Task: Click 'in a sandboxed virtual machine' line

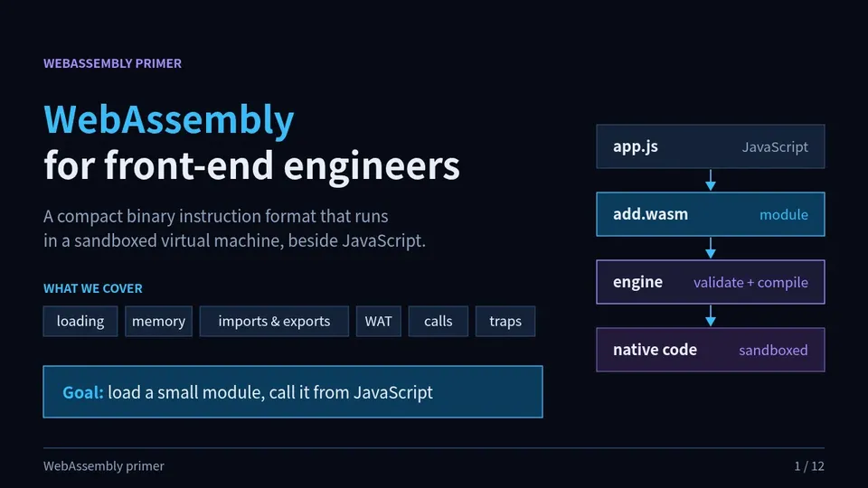Action: coord(235,240)
